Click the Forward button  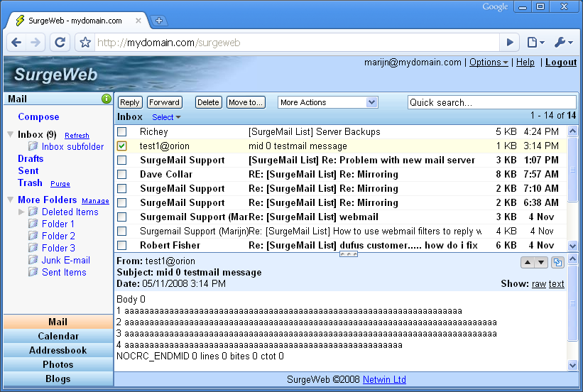(x=165, y=102)
